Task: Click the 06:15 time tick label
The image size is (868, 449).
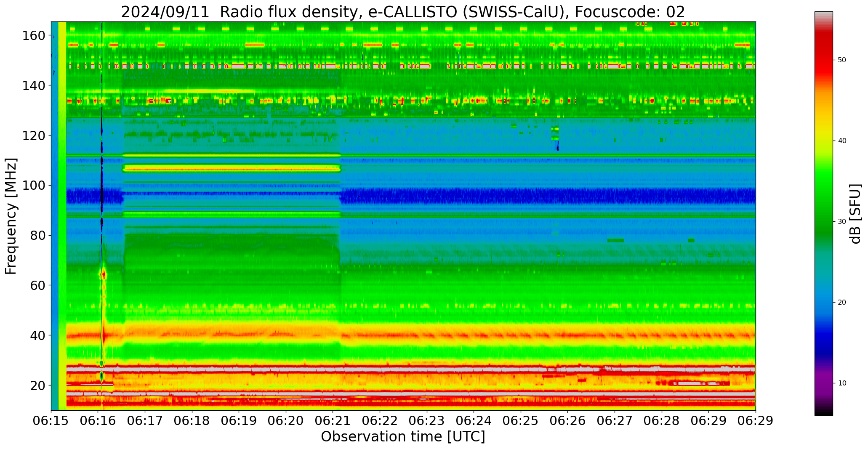Action: [x=51, y=421]
